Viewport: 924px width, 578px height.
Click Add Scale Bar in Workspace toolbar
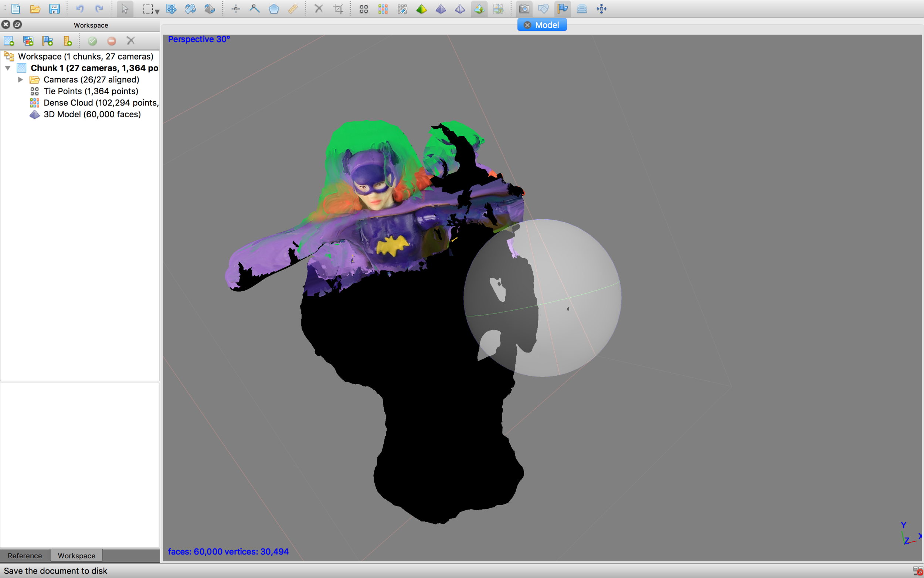click(68, 41)
